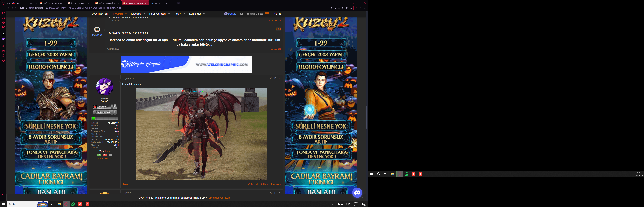Image resolution: width=644 pixels, height=207 pixels.
Task: Open the forum messages envelope icon
Action: coord(241,14)
